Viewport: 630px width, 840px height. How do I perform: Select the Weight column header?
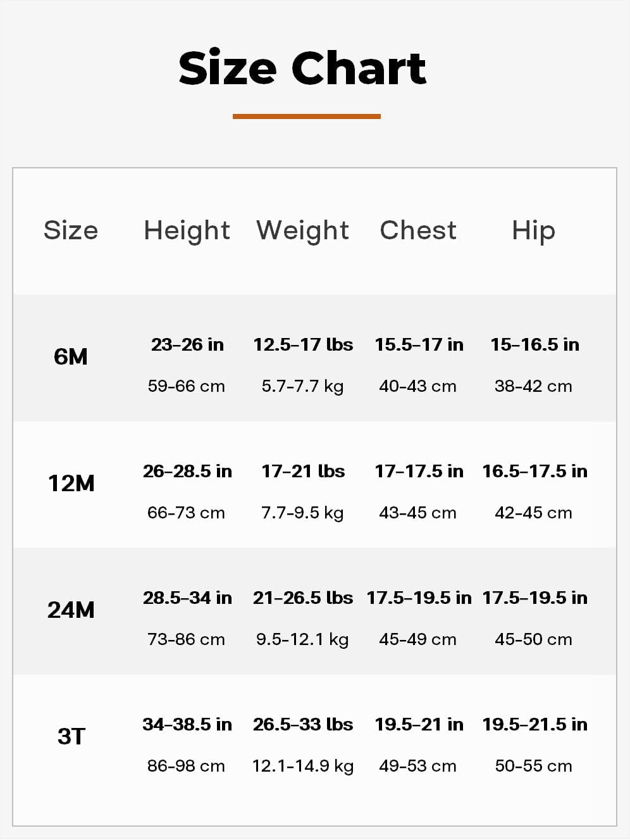tap(302, 230)
